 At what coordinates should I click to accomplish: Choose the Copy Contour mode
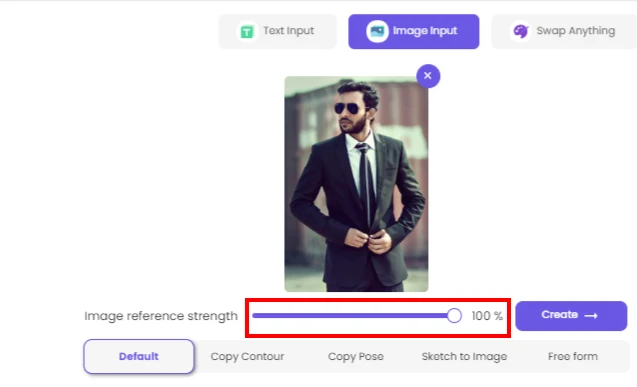[247, 357]
